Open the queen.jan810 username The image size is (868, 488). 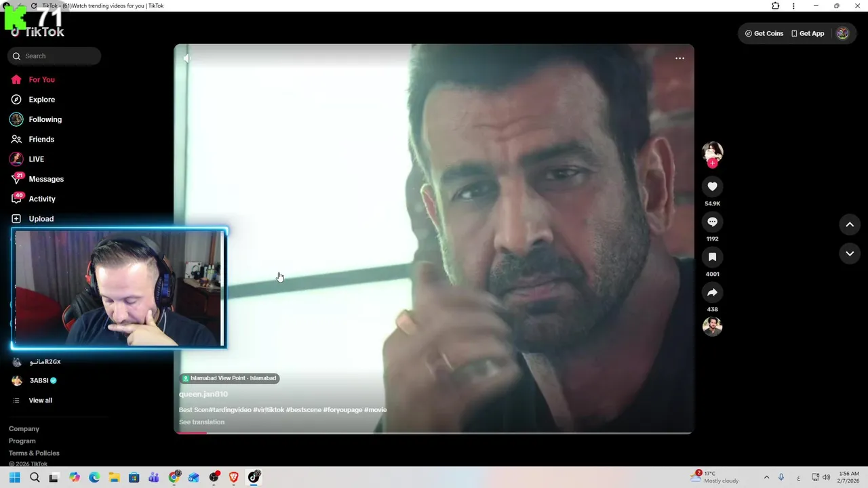(x=203, y=394)
